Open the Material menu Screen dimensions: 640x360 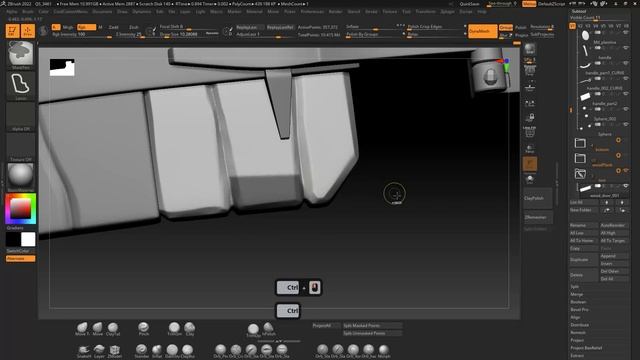(x=254, y=12)
